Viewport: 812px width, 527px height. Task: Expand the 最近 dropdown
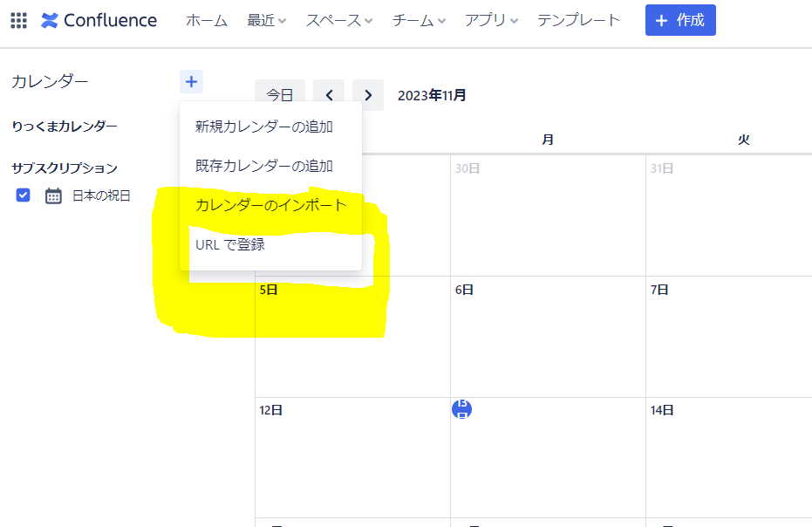266,20
